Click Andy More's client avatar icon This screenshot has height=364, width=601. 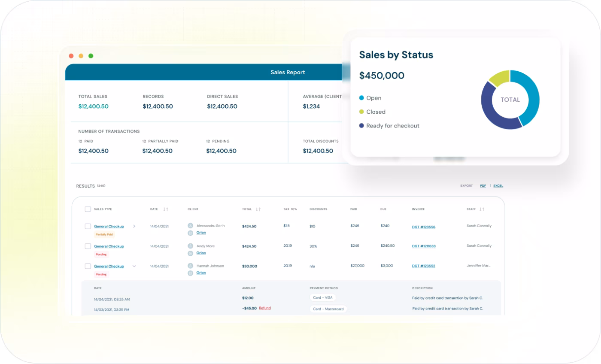(x=191, y=246)
